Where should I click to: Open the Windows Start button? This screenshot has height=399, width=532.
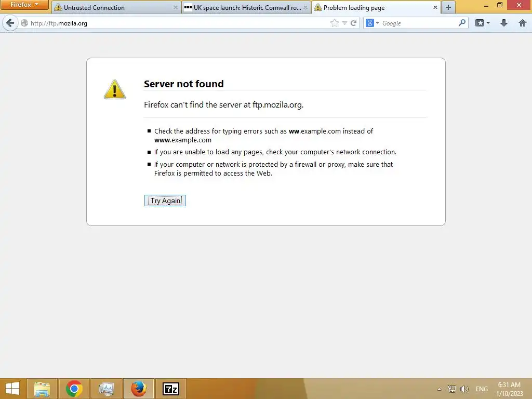pyautogui.click(x=12, y=389)
